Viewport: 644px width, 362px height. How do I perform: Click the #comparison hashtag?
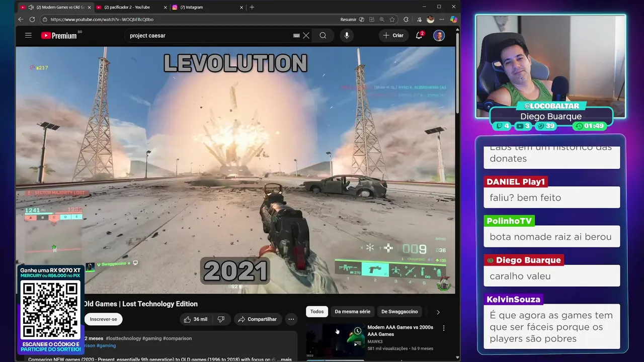tap(177, 338)
